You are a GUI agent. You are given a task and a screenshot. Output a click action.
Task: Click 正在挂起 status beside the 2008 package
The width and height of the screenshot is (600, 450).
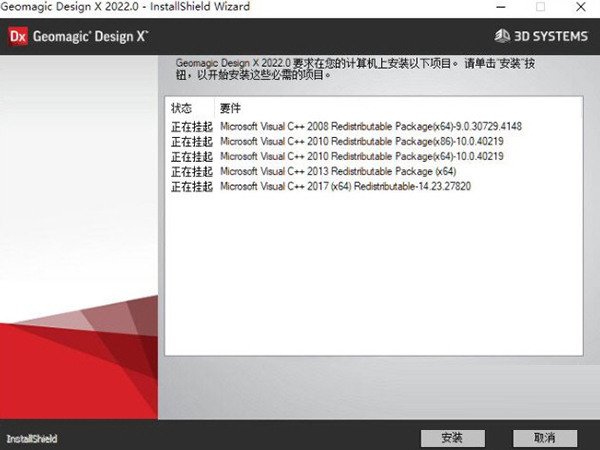click(x=191, y=126)
